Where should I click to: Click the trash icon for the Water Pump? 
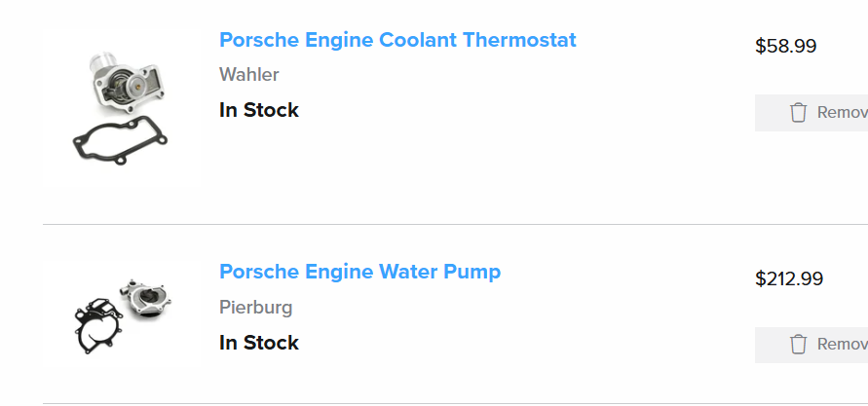click(x=798, y=344)
